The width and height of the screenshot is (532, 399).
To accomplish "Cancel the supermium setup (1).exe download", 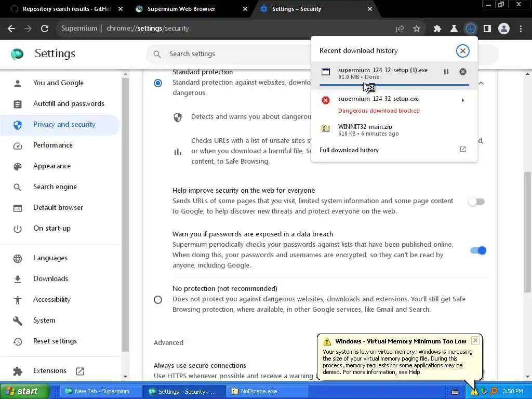I will tap(463, 72).
